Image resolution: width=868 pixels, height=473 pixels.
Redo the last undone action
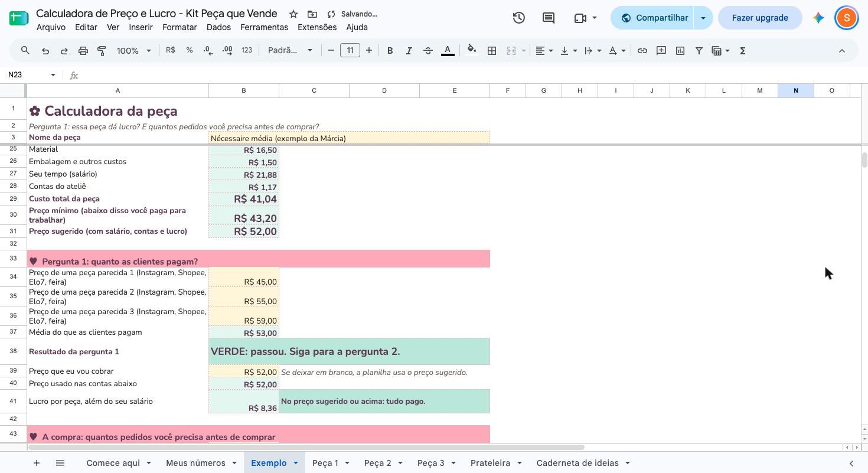[x=64, y=51]
